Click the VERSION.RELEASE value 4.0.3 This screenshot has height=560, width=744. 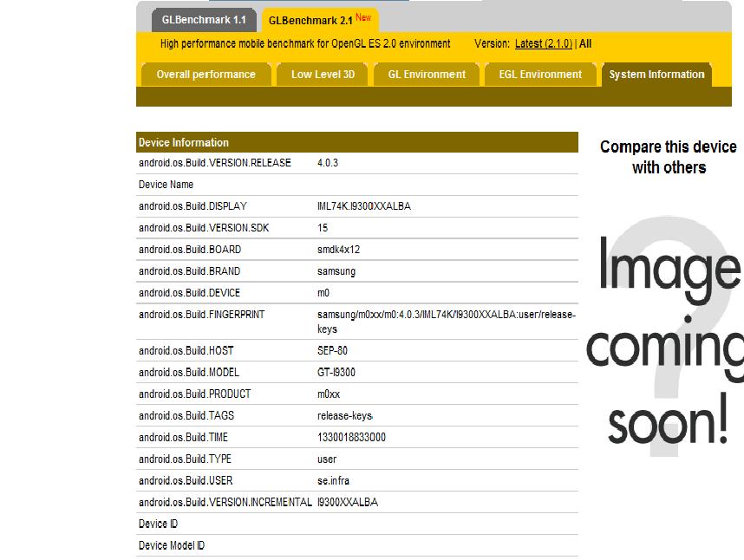(328, 163)
